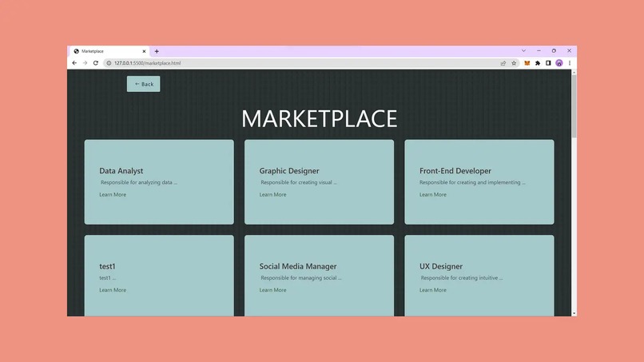Select the Front-End Developer card title
The width and height of the screenshot is (644, 362).
click(x=455, y=170)
